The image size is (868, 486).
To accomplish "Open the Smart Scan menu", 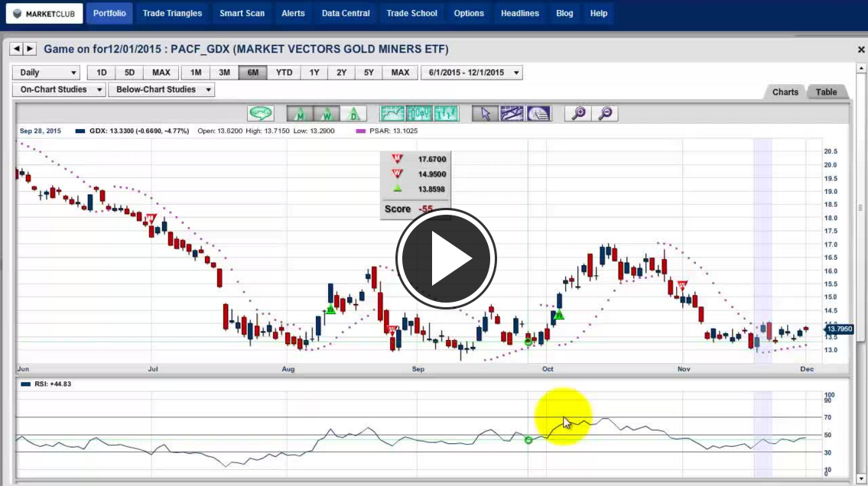I will click(x=242, y=13).
